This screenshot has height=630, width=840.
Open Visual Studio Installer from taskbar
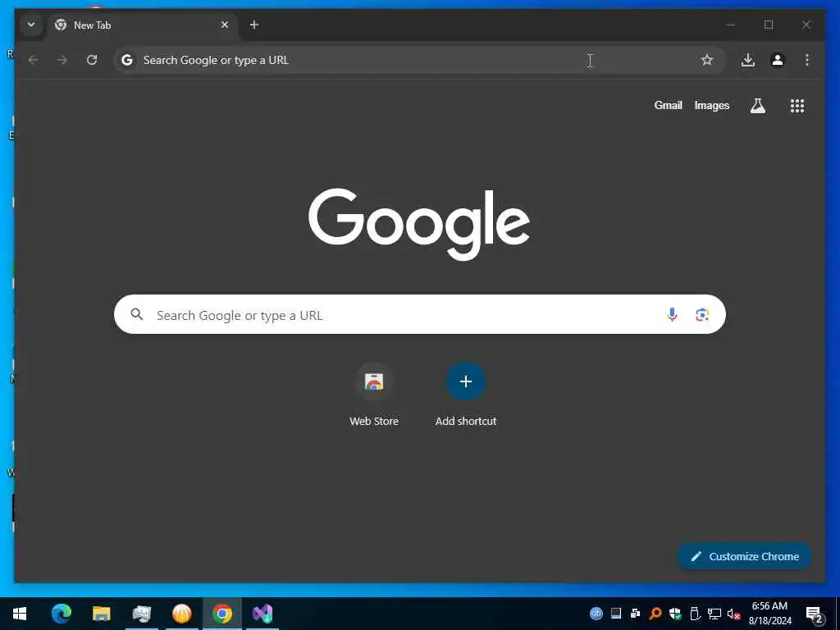pos(262,614)
